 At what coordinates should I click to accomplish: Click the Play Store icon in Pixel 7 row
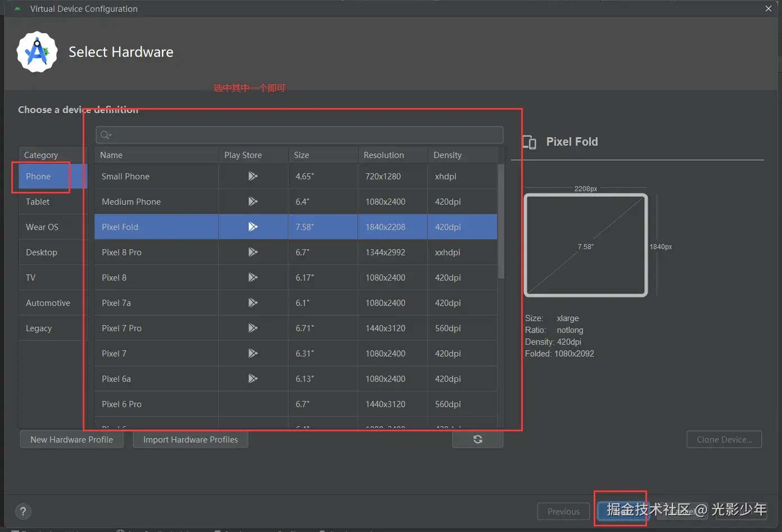[x=253, y=353]
